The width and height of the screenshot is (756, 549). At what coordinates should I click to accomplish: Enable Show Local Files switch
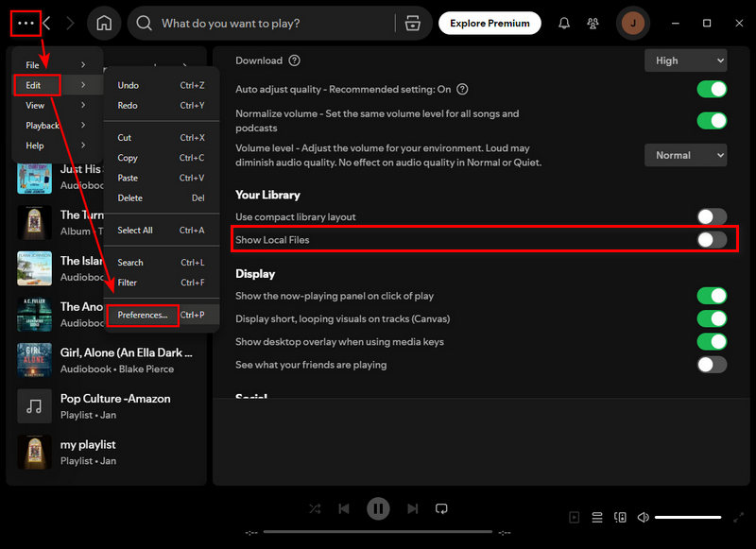pyautogui.click(x=712, y=240)
